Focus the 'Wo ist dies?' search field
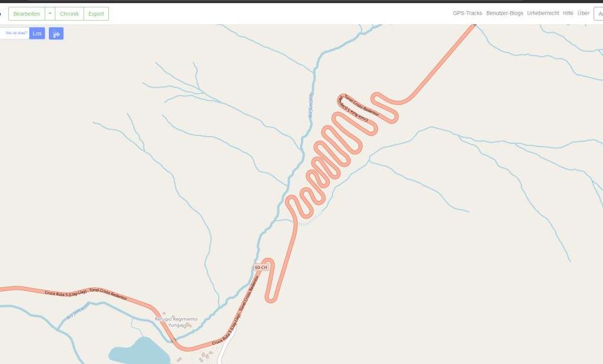Image resolution: width=603 pixels, height=364 pixels. (15, 33)
